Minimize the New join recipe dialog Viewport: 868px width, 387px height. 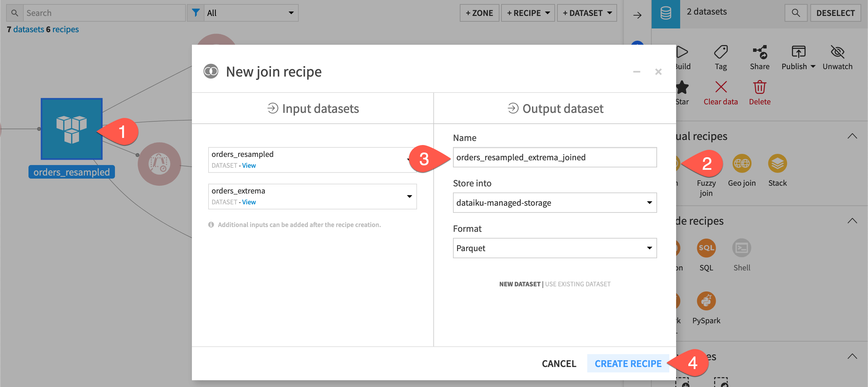coord(637,72)
